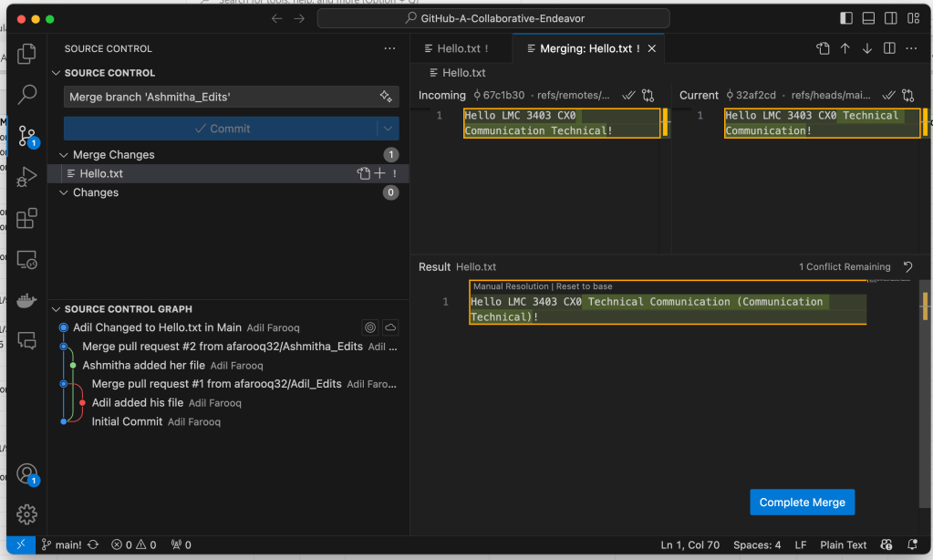Navigate back with left arrow
The height and width of the screenshot is (560, 933).
pyautogui.click(x=276, y=18)
